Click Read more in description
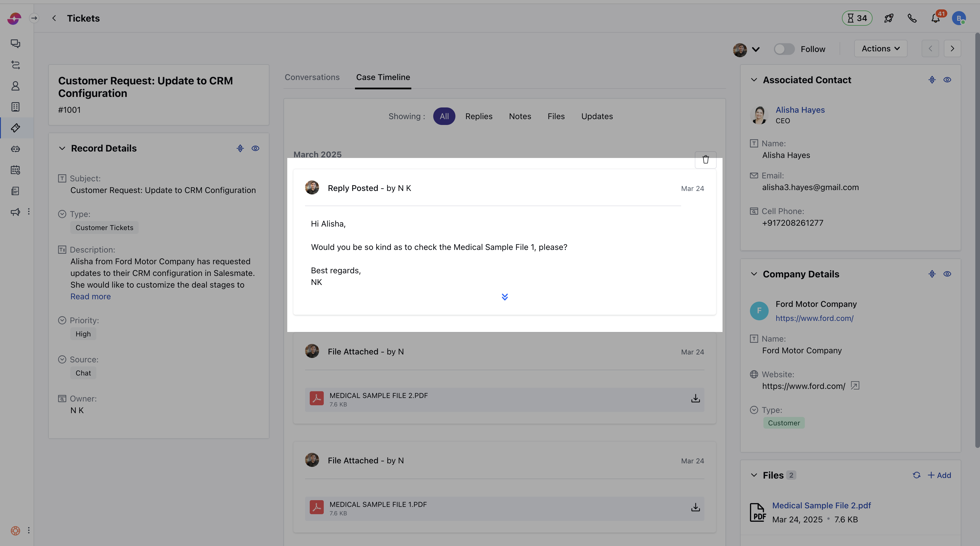 tap(90, 296)
